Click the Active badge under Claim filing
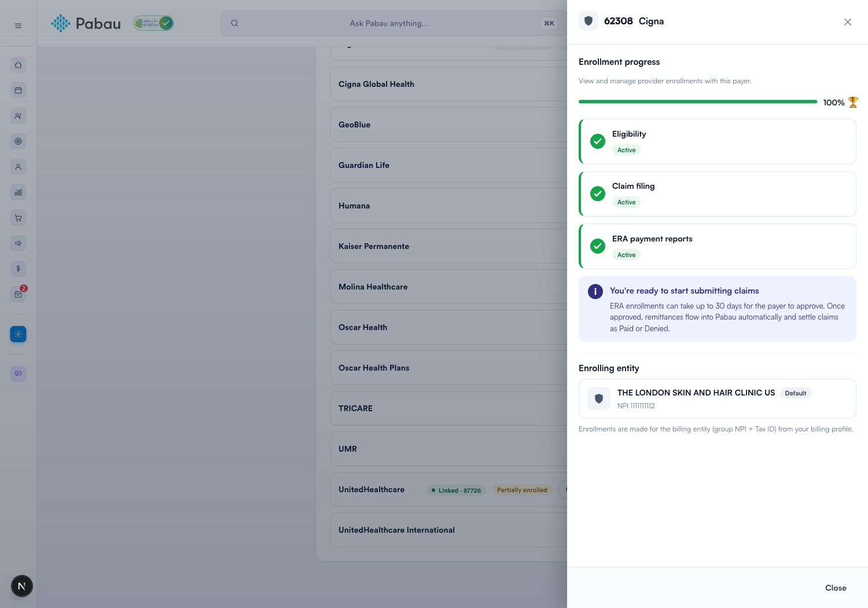Image resolution: width=868 pixels, height=608 pixels. pyautogui.click(x=626, y=202)
